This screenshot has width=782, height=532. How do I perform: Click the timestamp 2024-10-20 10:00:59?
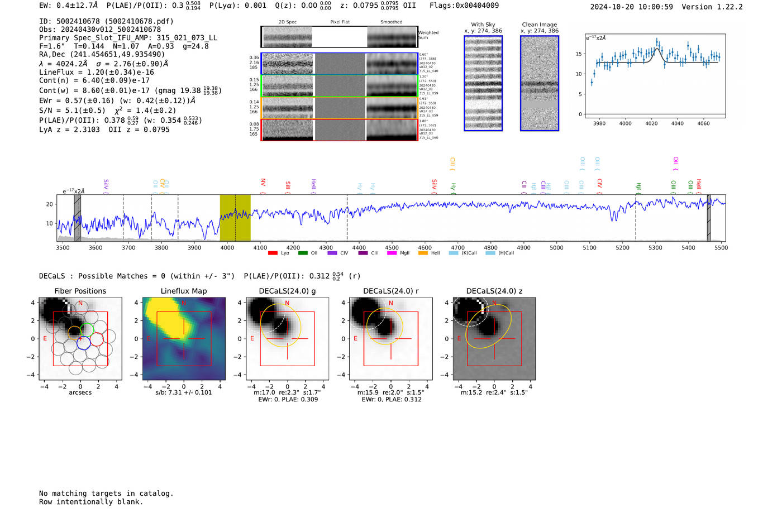[x=632, y=7]
